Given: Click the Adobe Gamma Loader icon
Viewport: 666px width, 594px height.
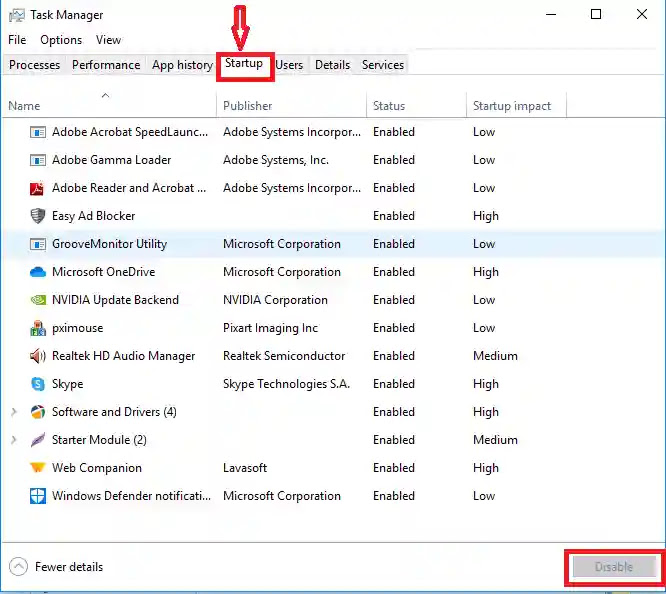Looking at the screenshot, I should point(38,160).
